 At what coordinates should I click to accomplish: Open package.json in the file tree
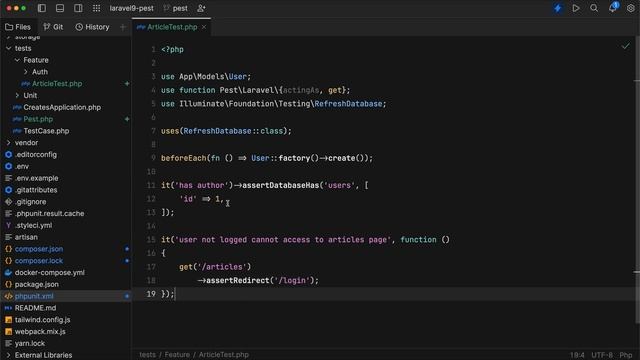(36, 284)
